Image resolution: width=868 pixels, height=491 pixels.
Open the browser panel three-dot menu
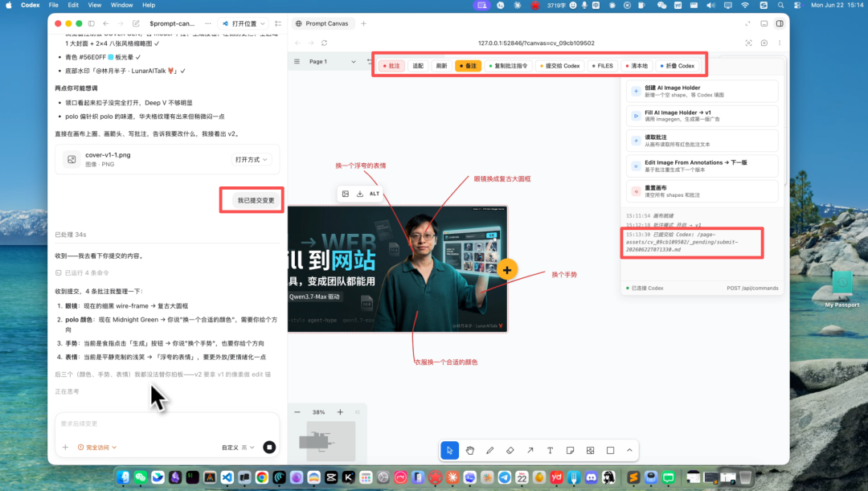pyautogui.click(x=780, y=43)
